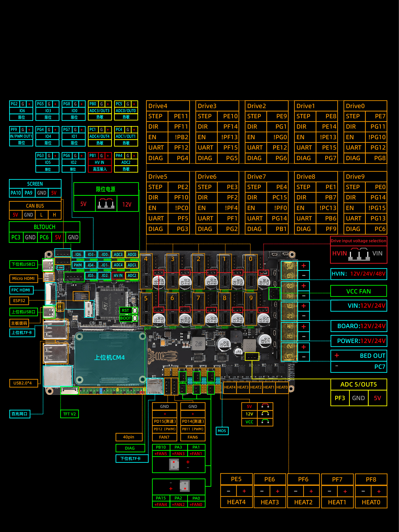
Task: Click the 上位机CM4 module on the board
Action: pyautogui.click(x=110, y=357)
